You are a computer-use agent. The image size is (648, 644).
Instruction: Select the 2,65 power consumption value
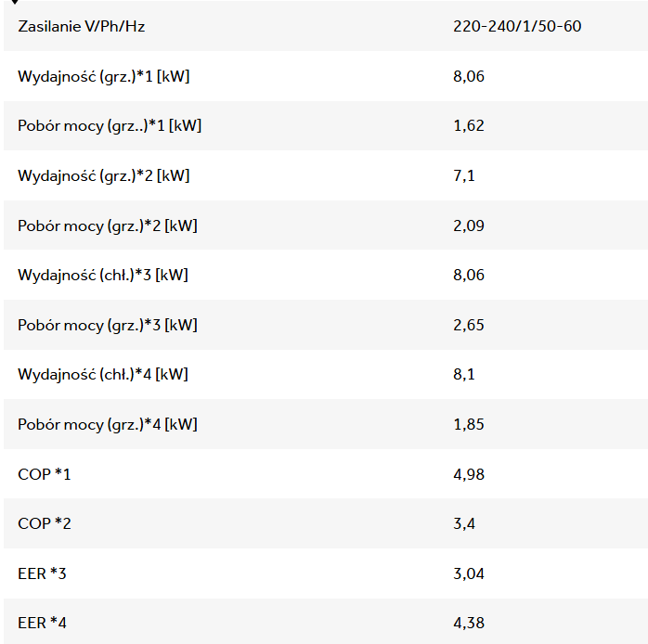tap(469, 325)
